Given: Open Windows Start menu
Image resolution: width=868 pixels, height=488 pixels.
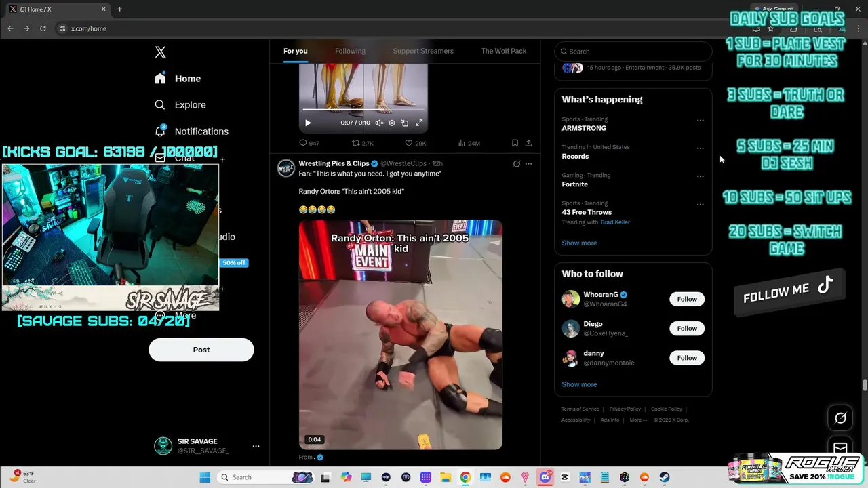Looking at the screenshot, I should tap(205, 477).
